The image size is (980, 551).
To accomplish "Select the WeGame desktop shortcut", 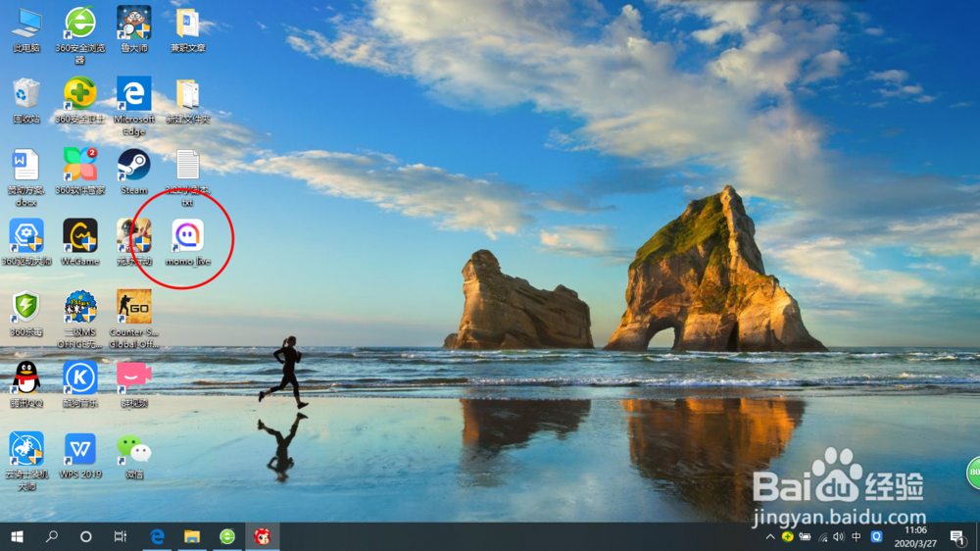I will click(x=80, y=243).
